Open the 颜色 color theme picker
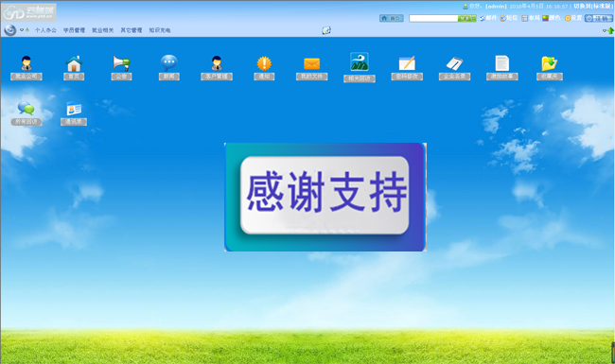Viewport: 615px width, 364px height. pyautogui.click(x=552, y=18)
